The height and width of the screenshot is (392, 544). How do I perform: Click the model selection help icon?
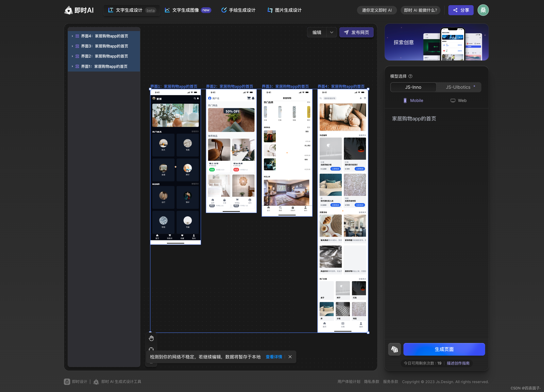[410, 76]
